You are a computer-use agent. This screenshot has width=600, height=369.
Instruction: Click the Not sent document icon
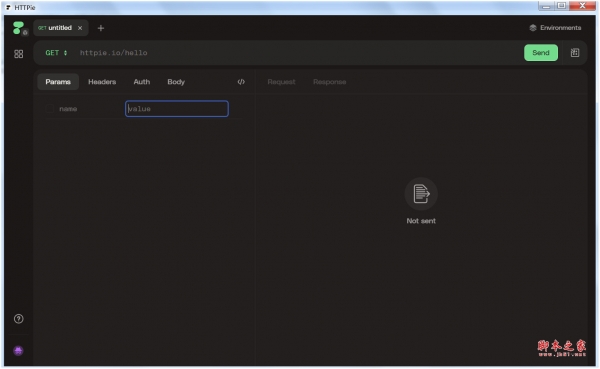[x=421, y=194]
